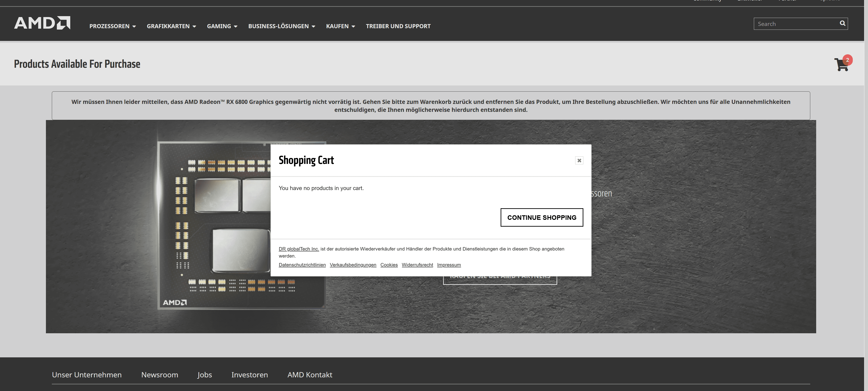The image size is (868, 391).
Task: Click the Products Available For Purchase heading
Action: 77,64
